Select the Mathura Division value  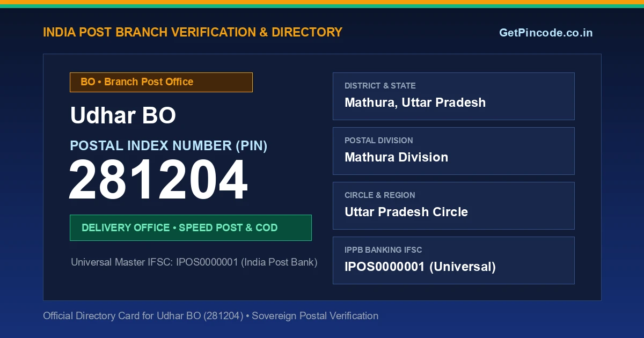click(x=396, y=157)
